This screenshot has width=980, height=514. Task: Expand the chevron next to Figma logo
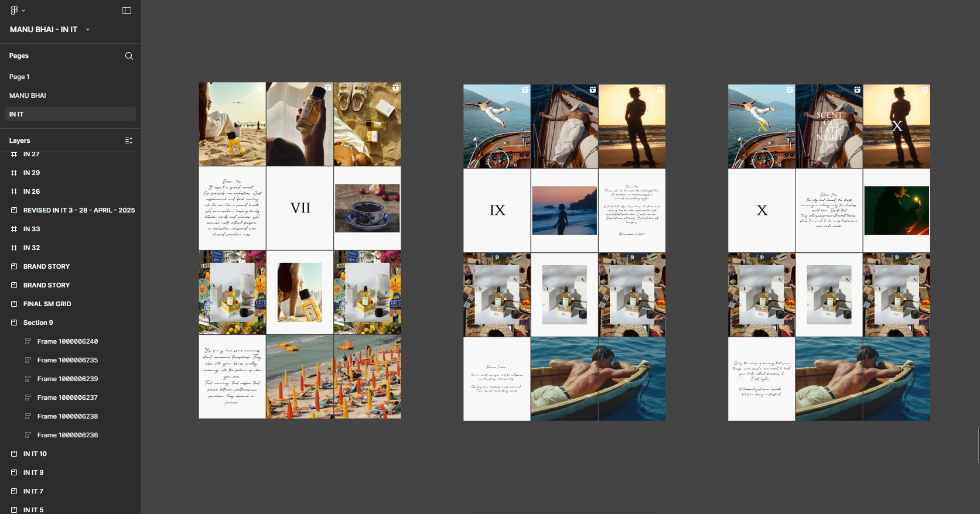pyautogui.click(x=23, y=11)
